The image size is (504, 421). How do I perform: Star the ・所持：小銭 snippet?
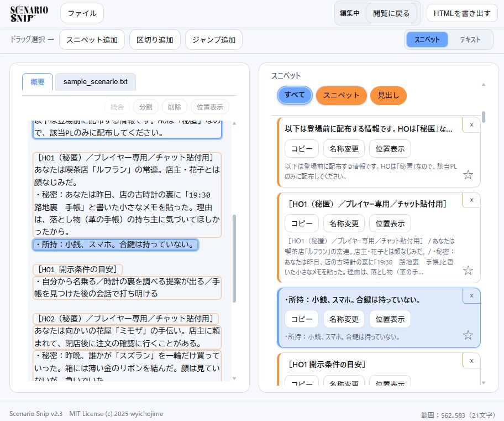[x=468, y=335]
